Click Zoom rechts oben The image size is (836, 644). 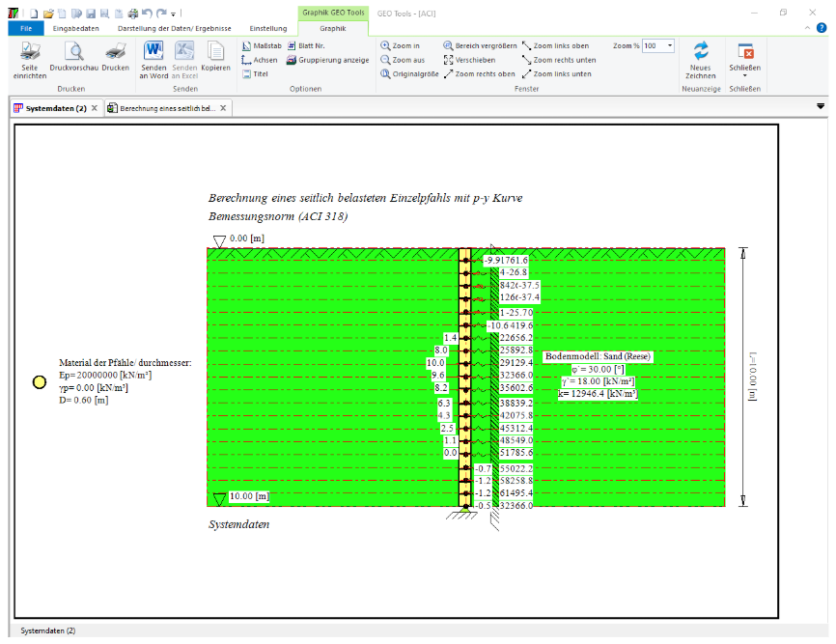click(x=480, y=74)
